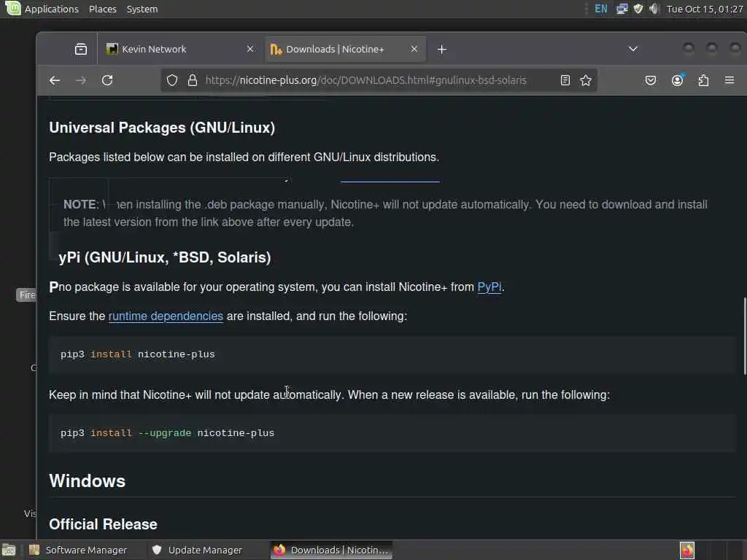Bookmark this page with the star
This screenshot has width=747, height=560.
point(586,80)
